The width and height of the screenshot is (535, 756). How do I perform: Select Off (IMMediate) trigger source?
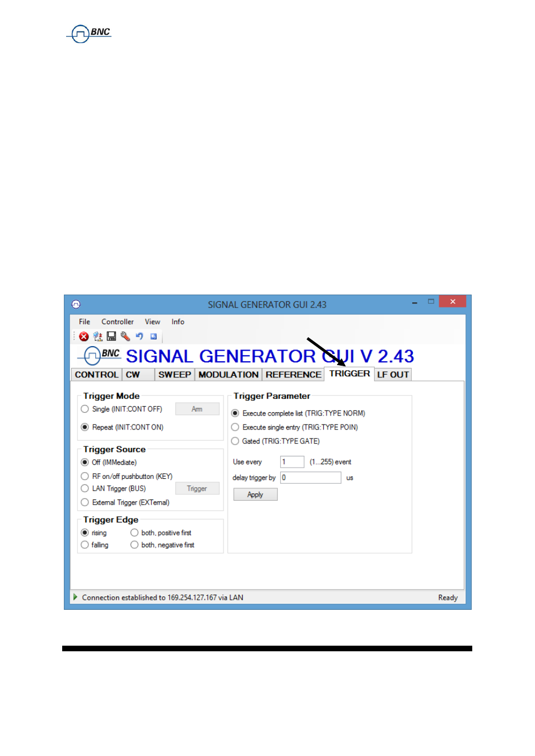pos(109,462)
